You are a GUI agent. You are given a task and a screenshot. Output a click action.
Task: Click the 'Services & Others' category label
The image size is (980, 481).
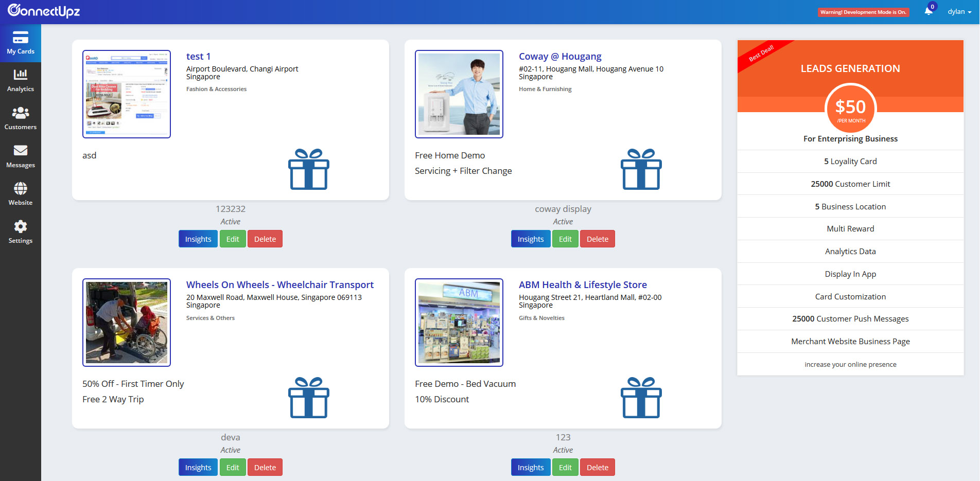(x=211, y=318)
